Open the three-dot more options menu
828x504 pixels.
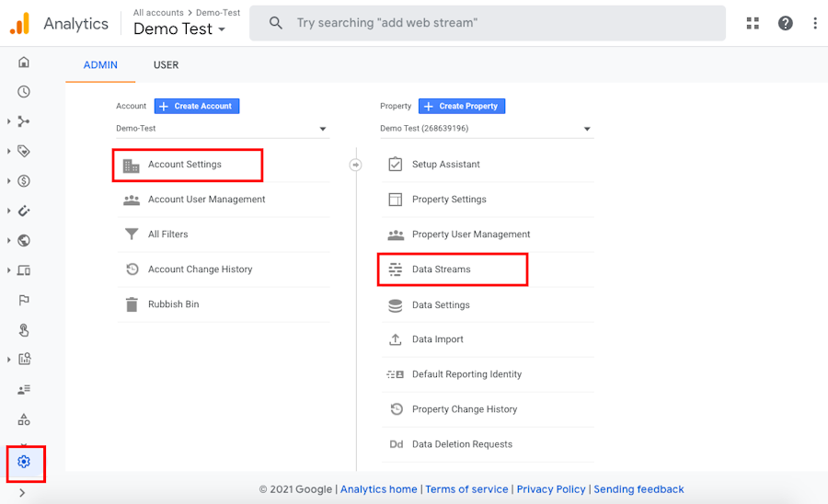(x=815, y=23)
